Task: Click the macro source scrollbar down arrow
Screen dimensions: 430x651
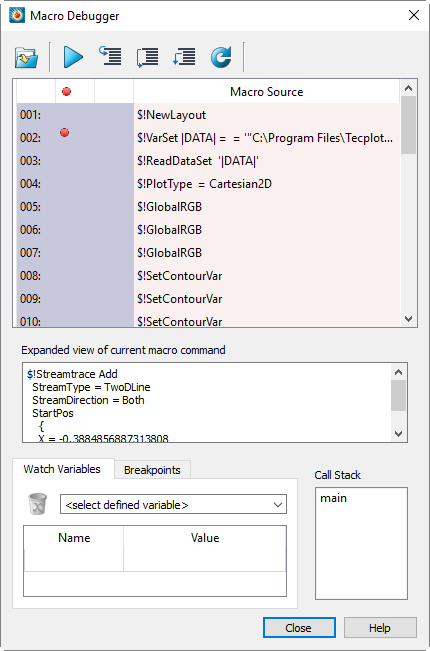Action: point(408,319)
